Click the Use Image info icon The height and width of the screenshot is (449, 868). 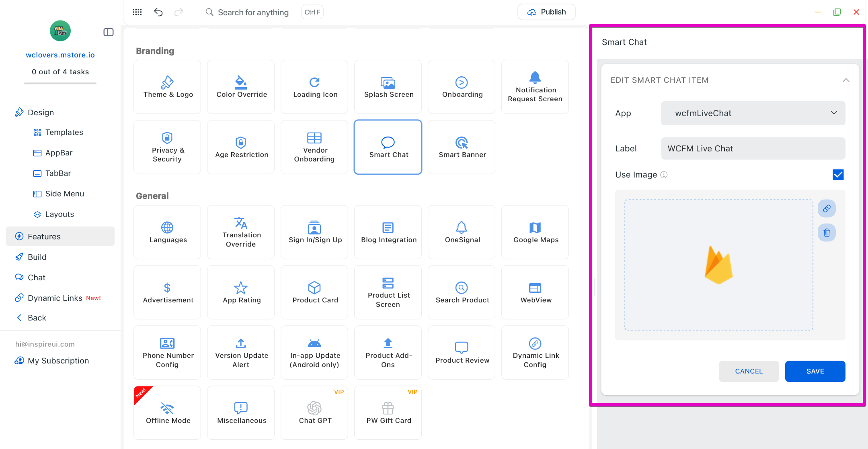[x=664, y=175]
